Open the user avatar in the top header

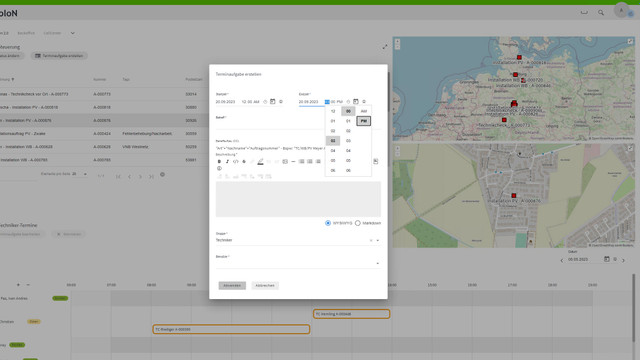(622, 11)
